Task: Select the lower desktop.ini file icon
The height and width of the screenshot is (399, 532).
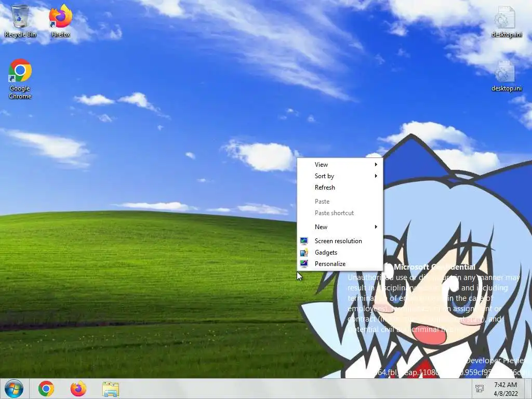Action: (506, 75)
